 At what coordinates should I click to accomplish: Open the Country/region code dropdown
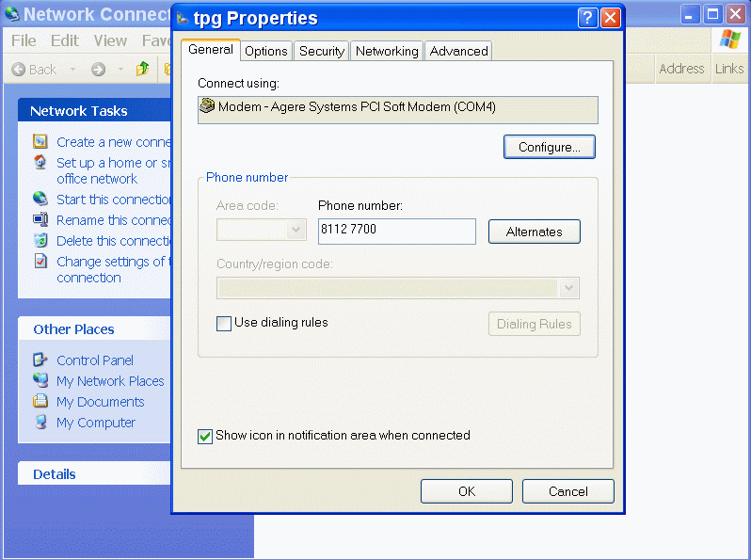click(x=568, y=288)
